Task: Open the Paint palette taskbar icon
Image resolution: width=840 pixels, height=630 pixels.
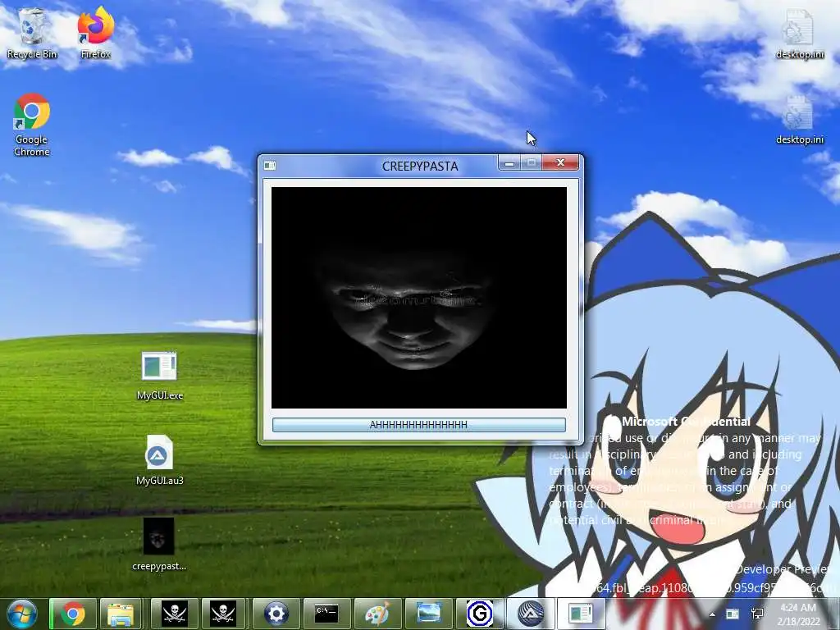Action: click(x=377, y=614)
